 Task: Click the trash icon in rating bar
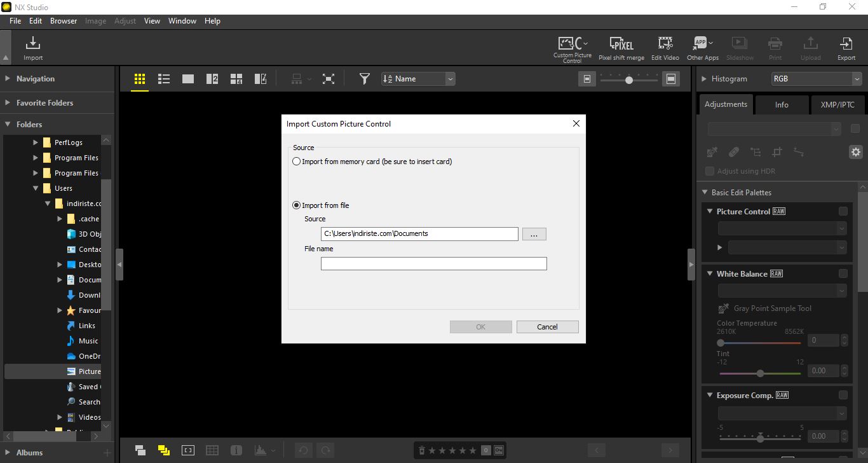[x=421, y=450]
